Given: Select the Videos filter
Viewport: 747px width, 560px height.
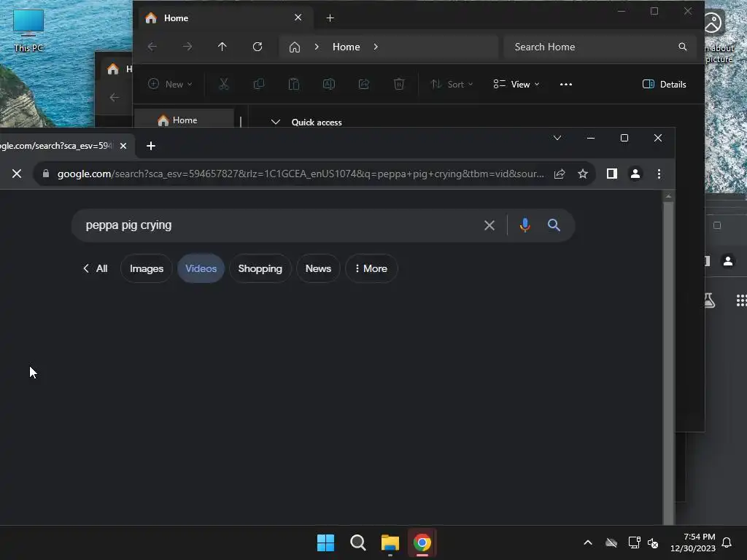Looking at the screenshot, I should (x=201, y=268).
